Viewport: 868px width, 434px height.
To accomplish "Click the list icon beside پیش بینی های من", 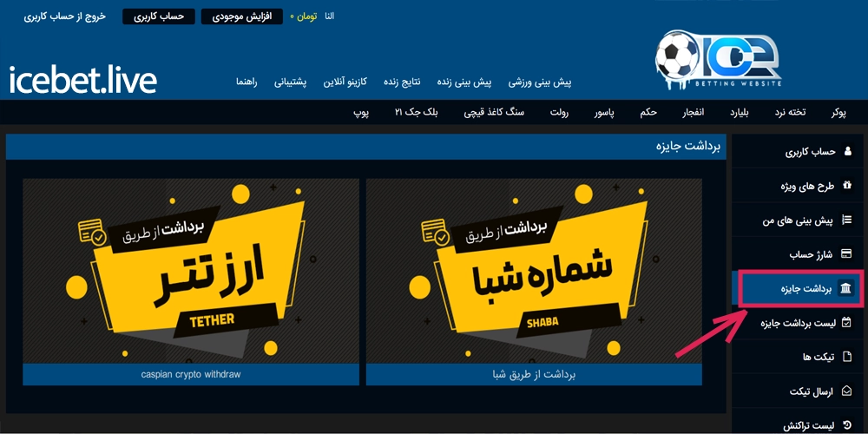I will tap(846, 220).
